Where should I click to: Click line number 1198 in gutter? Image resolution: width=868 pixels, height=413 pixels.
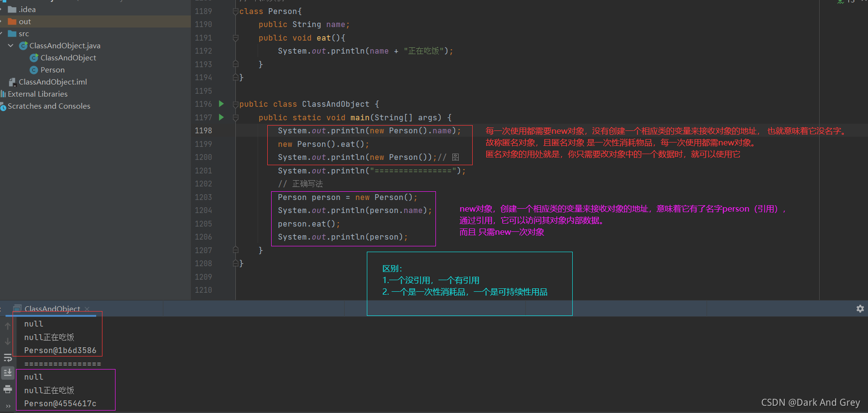[203, 130]
